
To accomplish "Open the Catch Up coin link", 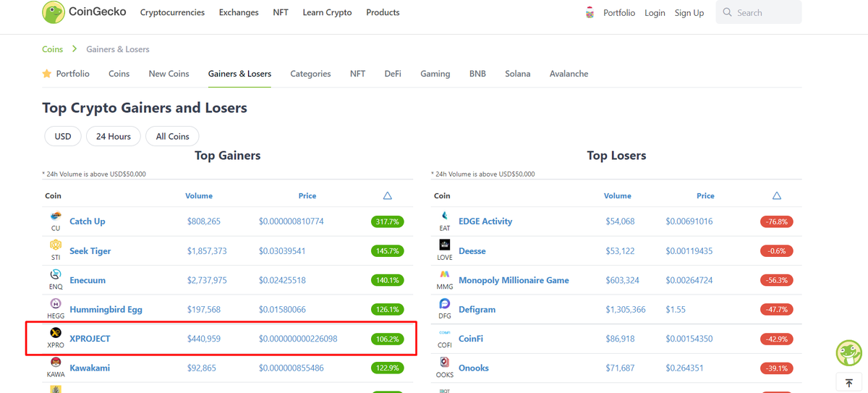I will coord(88,221).
